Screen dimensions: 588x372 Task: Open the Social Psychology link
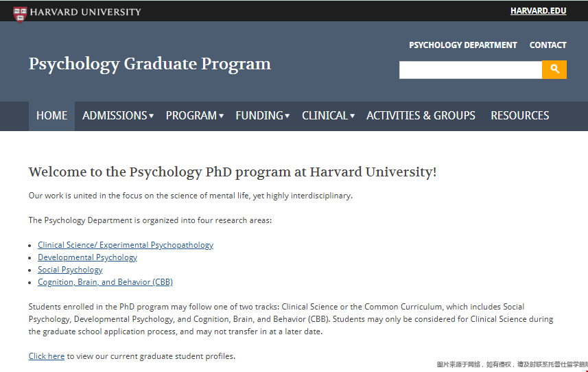[x=70, y=270]
